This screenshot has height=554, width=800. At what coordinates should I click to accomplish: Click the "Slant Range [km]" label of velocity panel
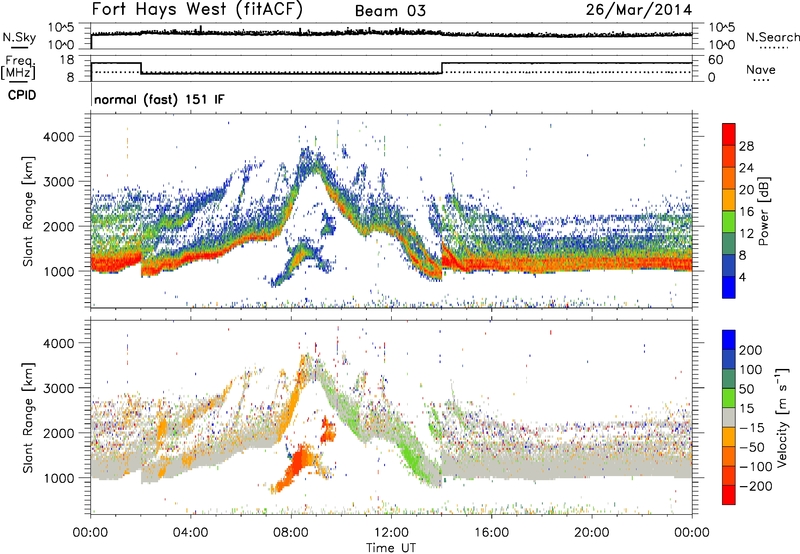pos(28,417)
